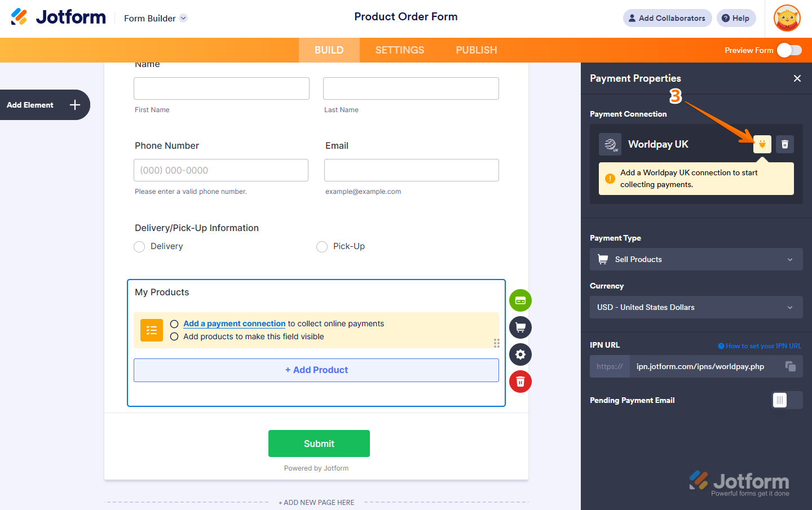Screen dimensions: 812x510
Task: Expand the Sell Products payment type dropdown
Action: pyautogui.click(x=696, y=259)
